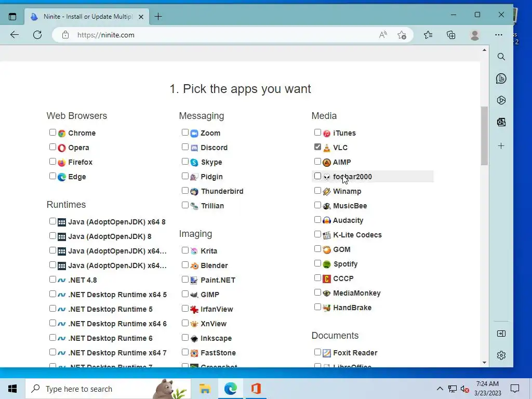Show hidden system tray icons
Viewport: 532px width, 399px height.
(x=440, y=389)
